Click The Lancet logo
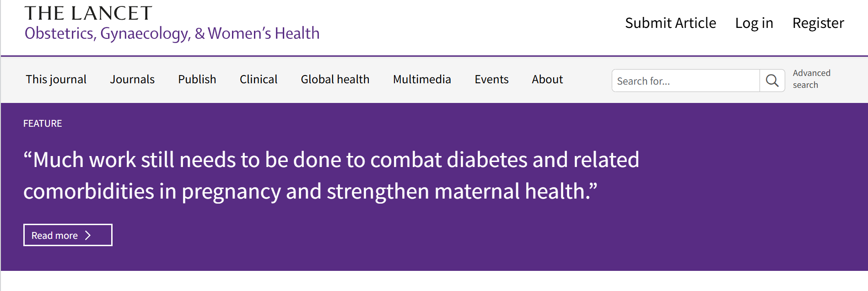The height and width of the screenshot is (291, 868). point(88,13)
